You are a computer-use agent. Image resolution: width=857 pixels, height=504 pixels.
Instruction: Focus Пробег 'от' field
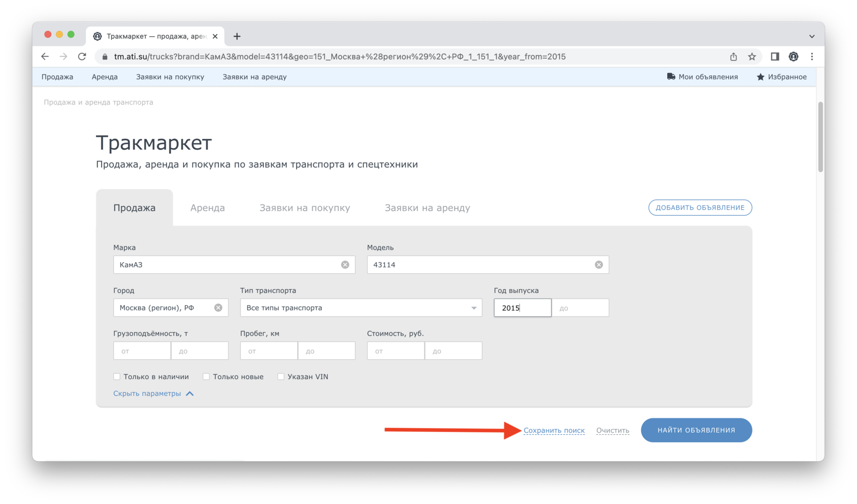[x=269, y=351]
